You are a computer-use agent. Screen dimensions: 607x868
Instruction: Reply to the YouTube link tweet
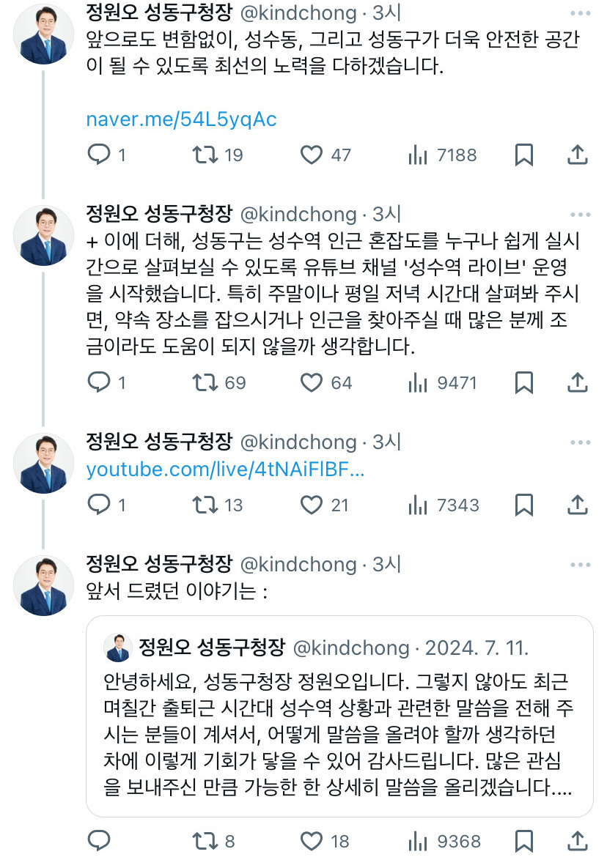pos(98,505)
